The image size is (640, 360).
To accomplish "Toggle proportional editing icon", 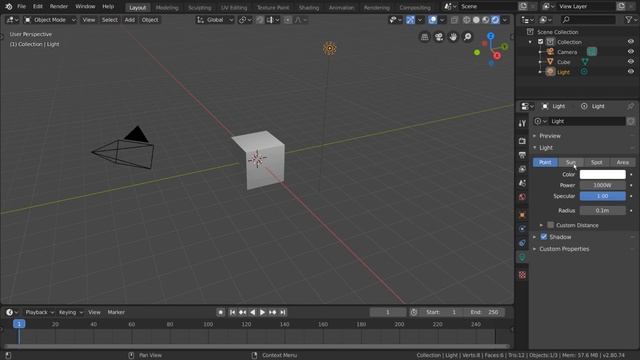I will click(288, 20).
